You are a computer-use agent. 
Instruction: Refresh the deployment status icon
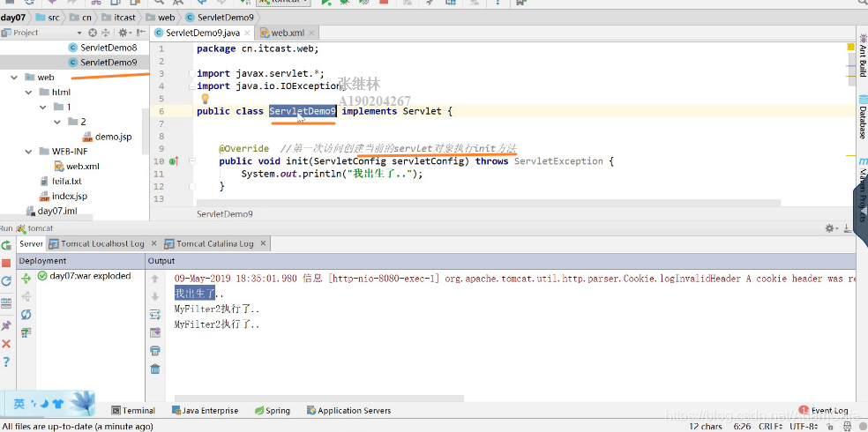click(x=26, y=314)
